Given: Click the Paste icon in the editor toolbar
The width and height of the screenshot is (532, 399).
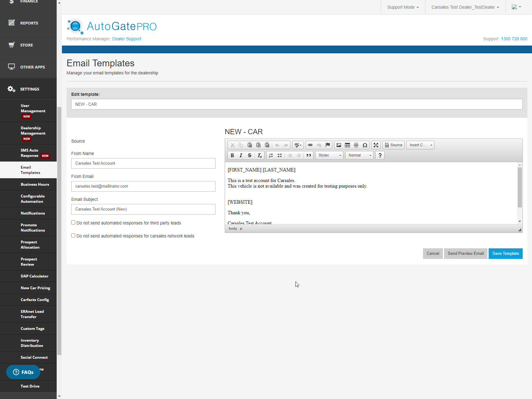Looking at the screenshot, I should click(250, 145).
